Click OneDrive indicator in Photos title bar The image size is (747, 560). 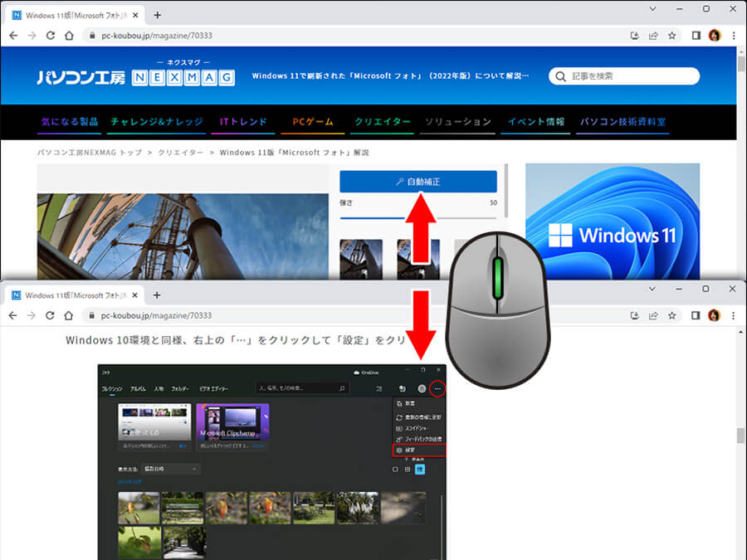366,373
